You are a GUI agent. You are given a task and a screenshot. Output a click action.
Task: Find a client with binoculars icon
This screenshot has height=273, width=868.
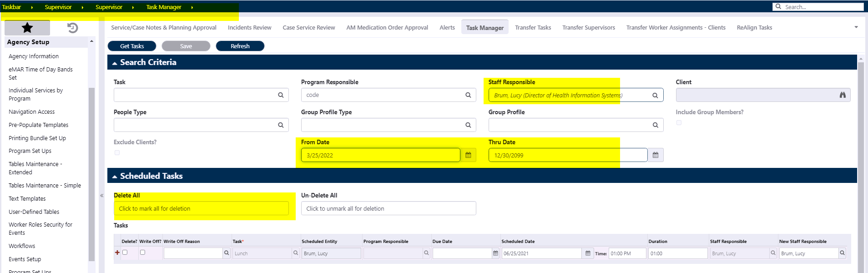pos(843,95)
